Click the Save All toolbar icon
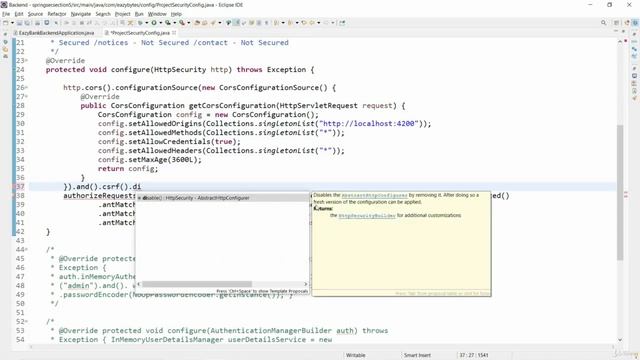Viewport: 640px width, 360px height. pos(27,23)
